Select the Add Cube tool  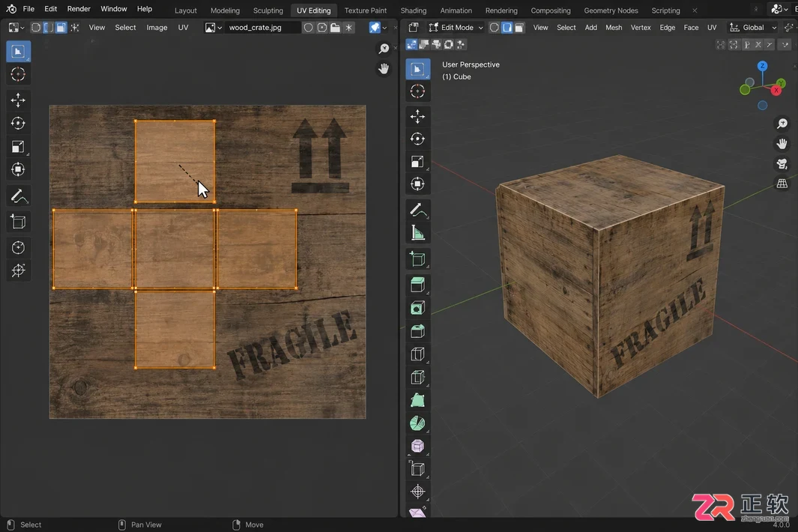418,259
